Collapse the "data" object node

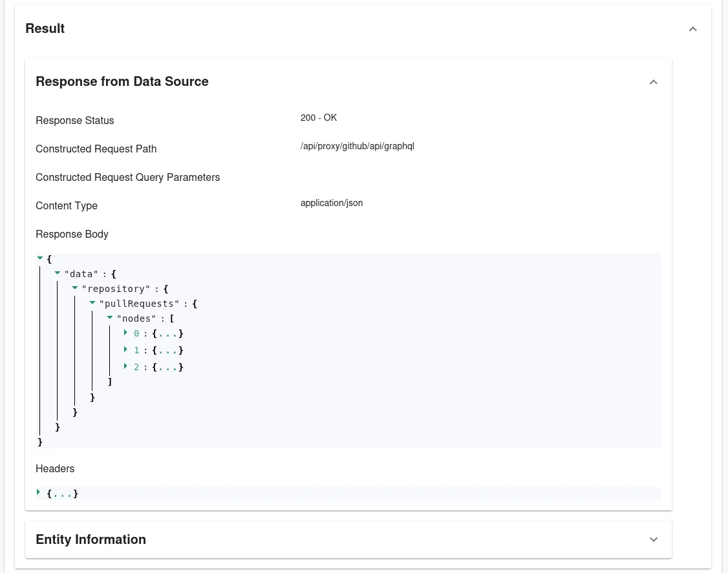pyautogui.click(x=58, y=273)
